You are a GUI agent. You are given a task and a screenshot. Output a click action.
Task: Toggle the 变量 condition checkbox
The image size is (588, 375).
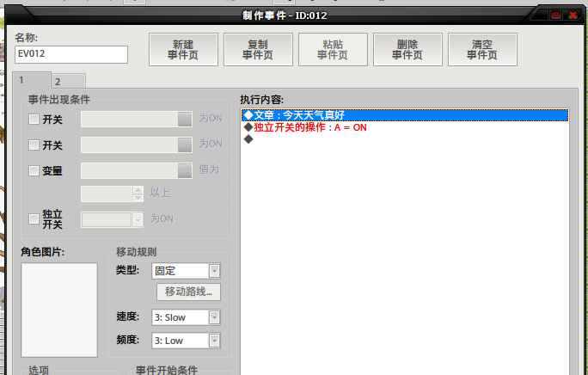[x=34, y=171]
